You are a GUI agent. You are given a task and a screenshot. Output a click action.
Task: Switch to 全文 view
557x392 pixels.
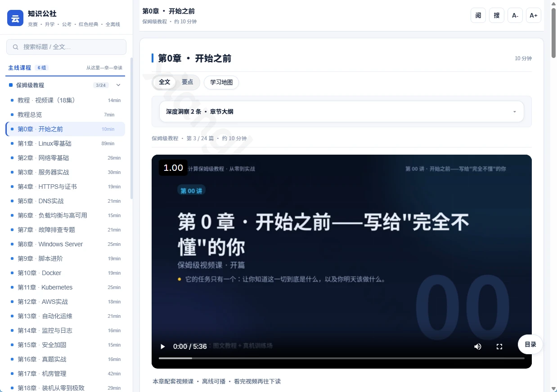pos(165,82)
